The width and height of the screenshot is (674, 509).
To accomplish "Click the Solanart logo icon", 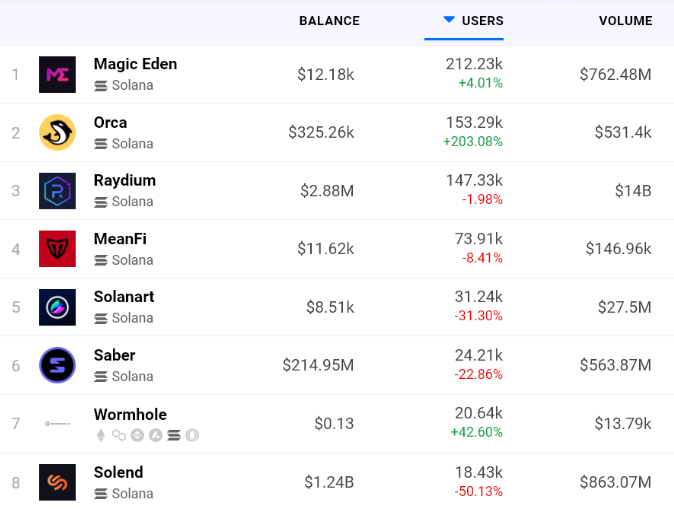I will pos(57,307).
